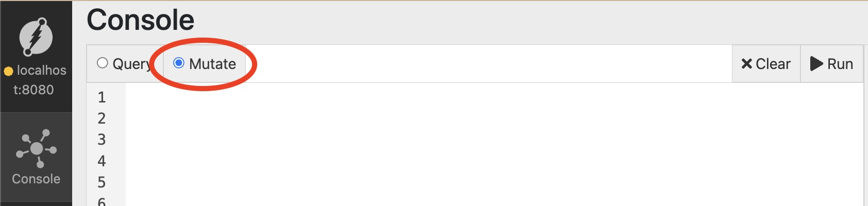Click the Console page heading
Viewport: 868px width, 206px height.
pyautogui.click(x=140, y=20)
